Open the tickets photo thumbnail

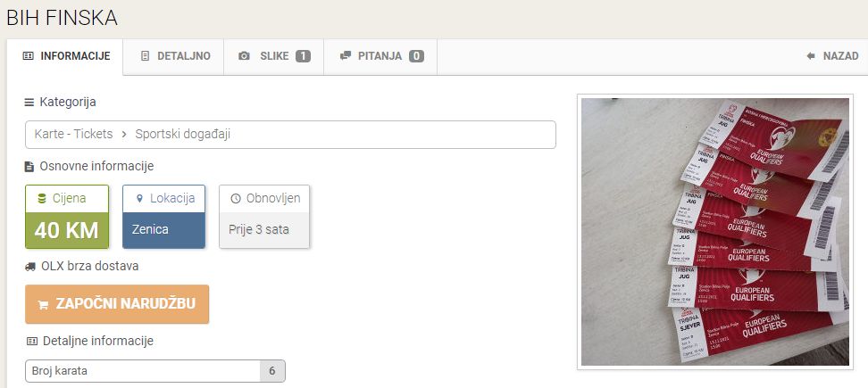click(714, 232)
